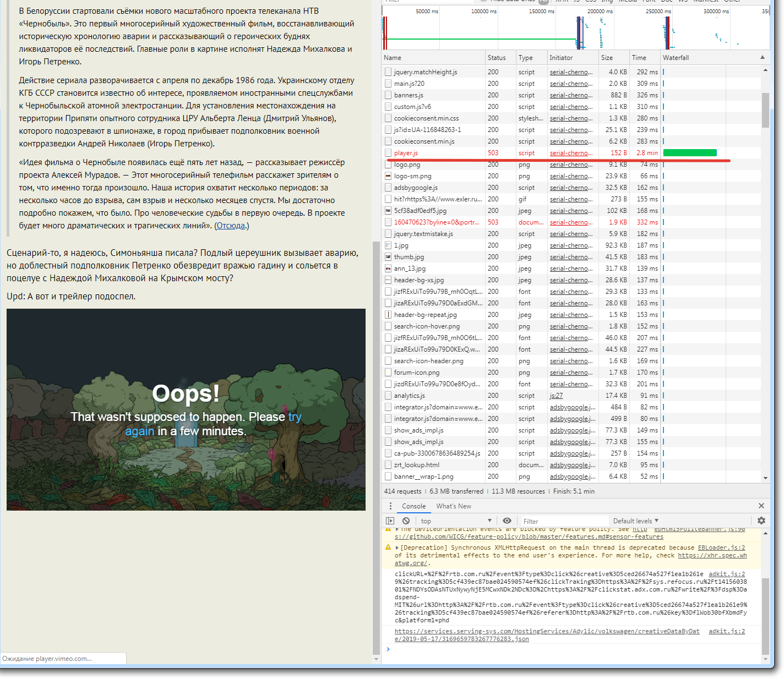Expand the Deprecation warning message
Screen dimensions: 784x679
click(398, 547)
